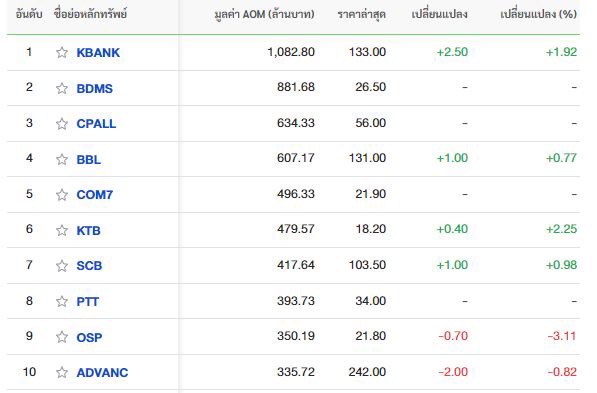The width and height of the screenshot is (597, 393).
Task: Toggle the star beside COM7
Action: coord(62,195)
